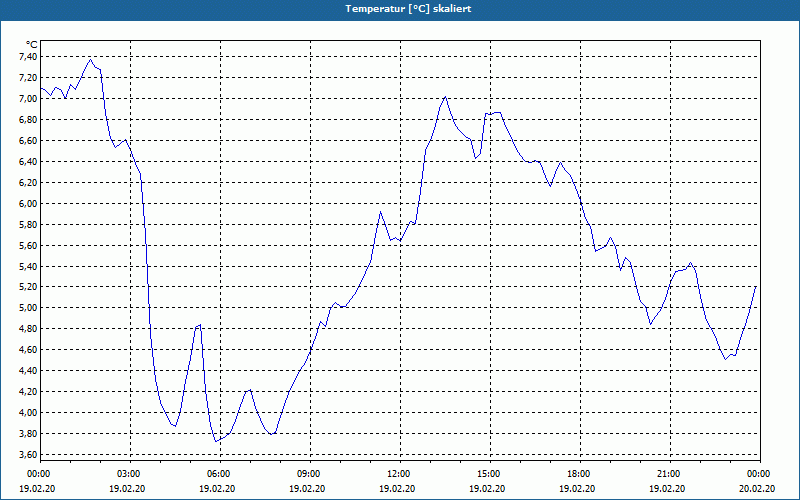This screenshot has height=500, width=800.
Task: Pick the 19.02.20 date under 18:00
Action: [x=577, y=488]
